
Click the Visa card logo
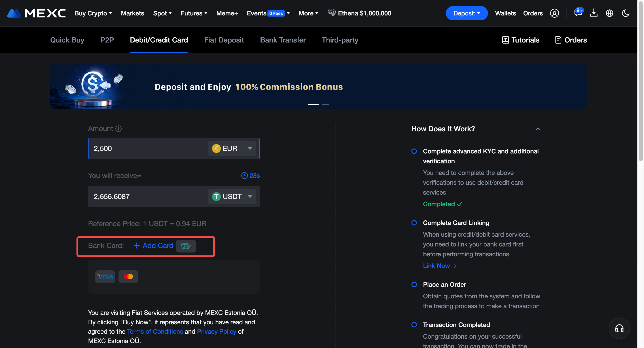click(105, 276)
